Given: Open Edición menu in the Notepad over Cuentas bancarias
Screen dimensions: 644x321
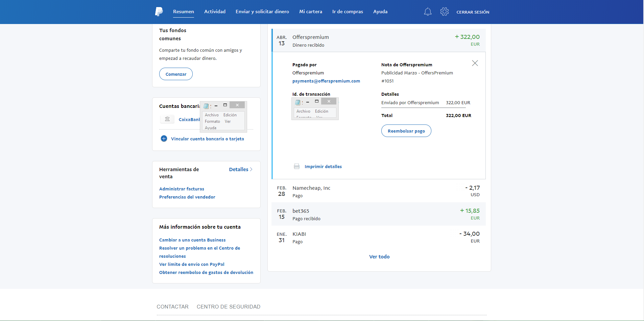Looking at the screenshot, I should (230, 115).
